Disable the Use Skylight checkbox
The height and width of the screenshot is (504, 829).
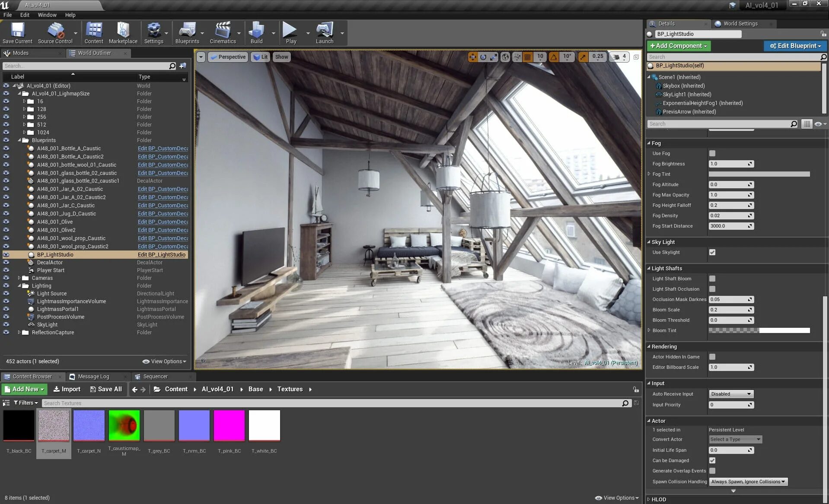(x=712, y=252)
